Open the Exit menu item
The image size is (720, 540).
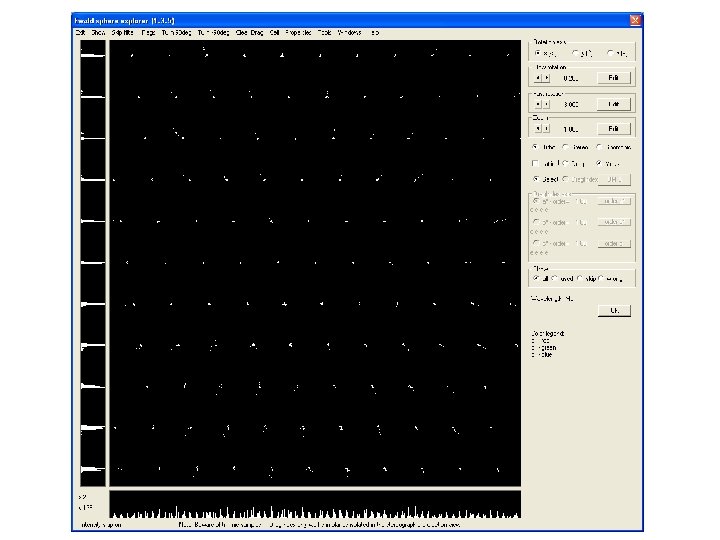coord(80,33)
